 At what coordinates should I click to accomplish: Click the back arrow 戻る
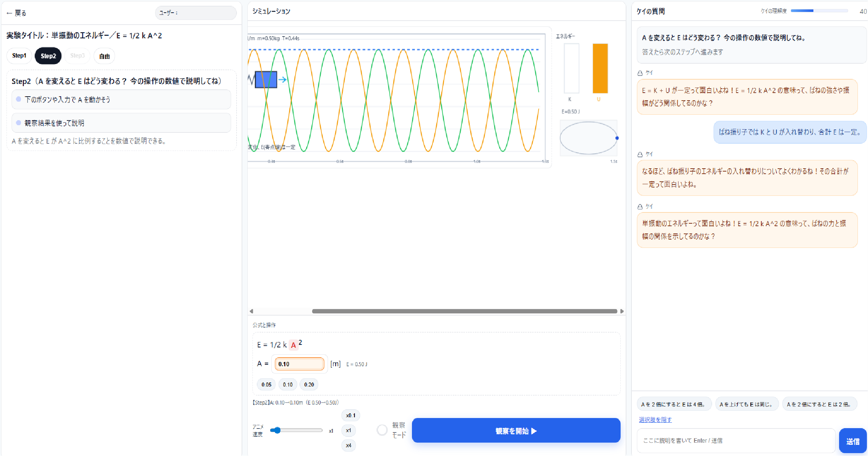[x=16, y=13]
